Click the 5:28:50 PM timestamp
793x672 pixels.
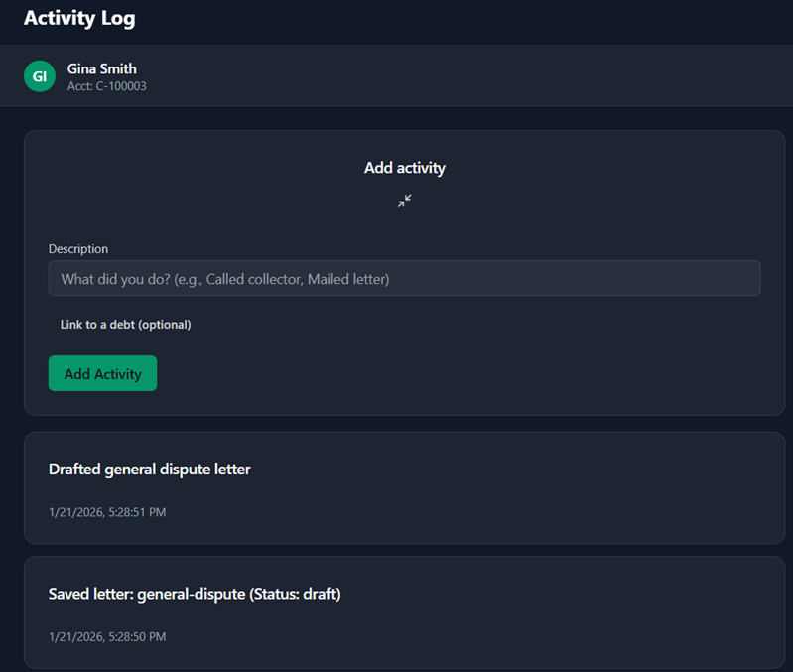coord(107,636)
